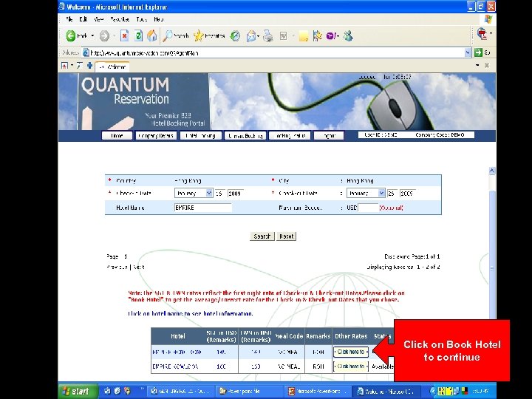Click the Windows Start button
The height and width of the screenshot is (399, 532).
click(x=78, y=391)
